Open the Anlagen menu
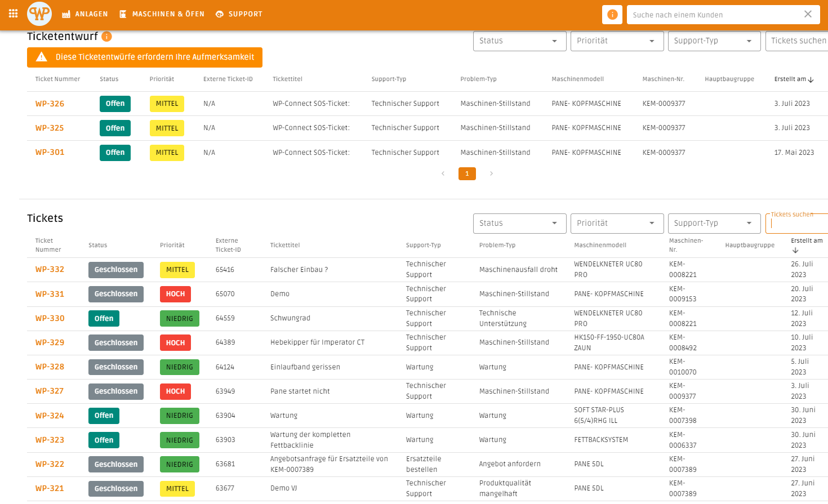The height and width of the screenshot is (504, 828). pyautogui.click(x=85, y=14)
